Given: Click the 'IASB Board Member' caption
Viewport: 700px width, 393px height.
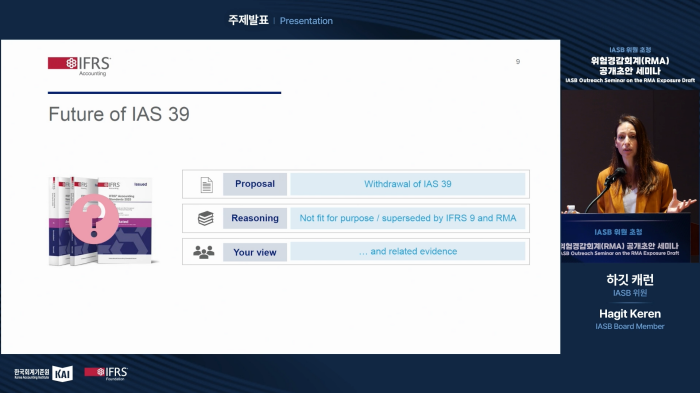Looking at the screenshot, I should [x=630, y=326].
